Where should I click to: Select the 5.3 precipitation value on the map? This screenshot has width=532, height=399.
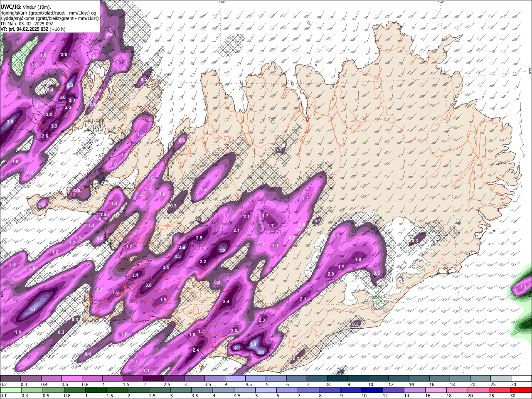point(69,85)
